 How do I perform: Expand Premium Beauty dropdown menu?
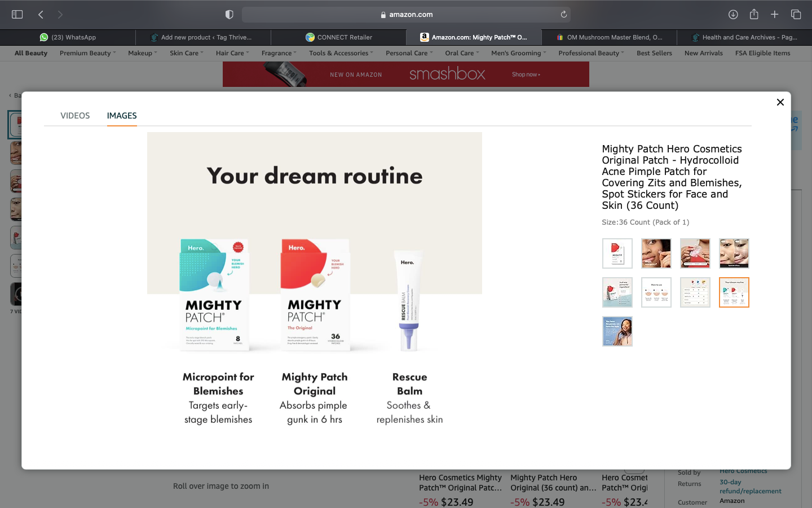pyautogui.click(x=87, y=53)
